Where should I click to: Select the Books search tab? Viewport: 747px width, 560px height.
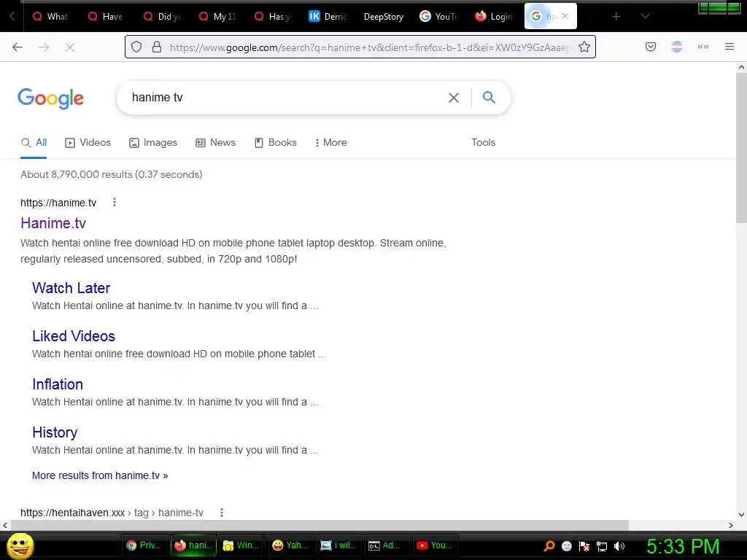tap(275, 142)
